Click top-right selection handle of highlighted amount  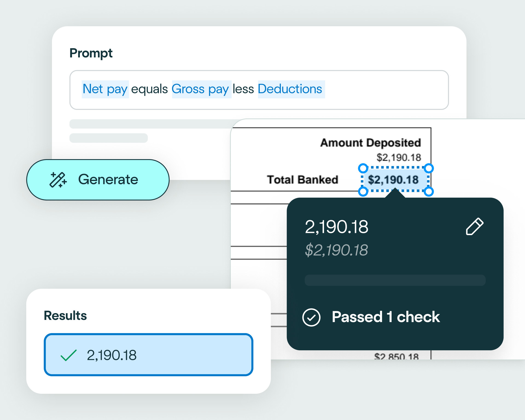(429, 168)
